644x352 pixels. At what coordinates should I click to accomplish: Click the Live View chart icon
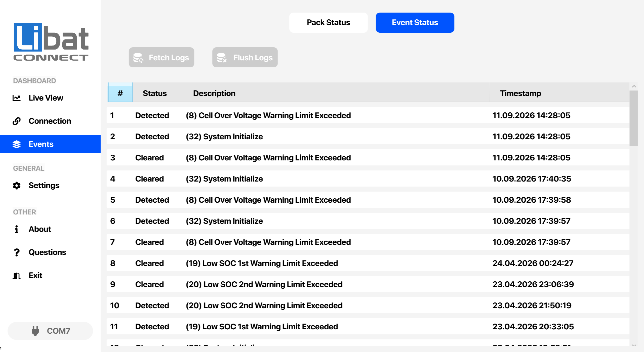[x=17, y=98]
